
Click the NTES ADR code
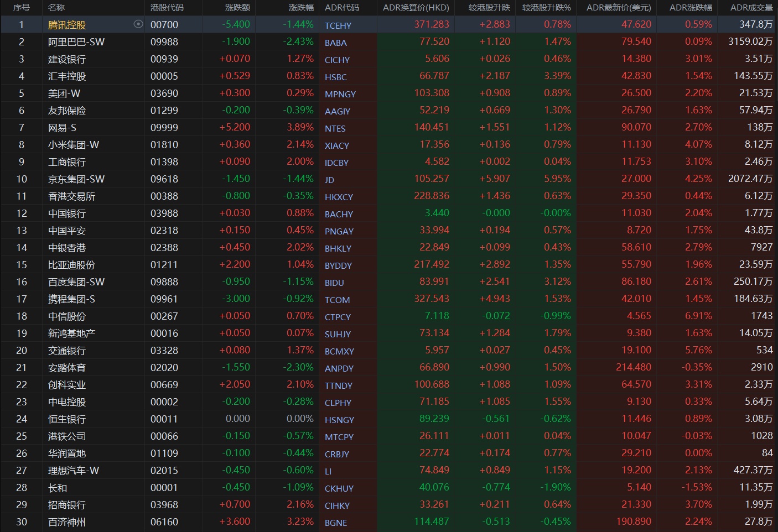[335, 128]
